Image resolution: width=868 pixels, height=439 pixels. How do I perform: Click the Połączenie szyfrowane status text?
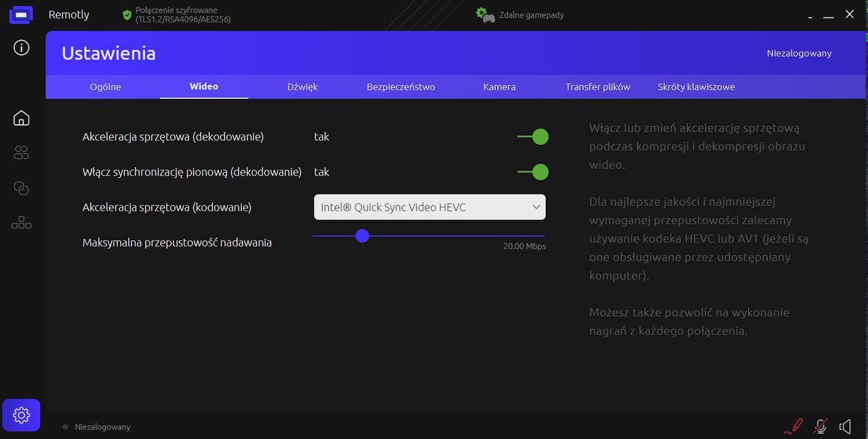183,15
